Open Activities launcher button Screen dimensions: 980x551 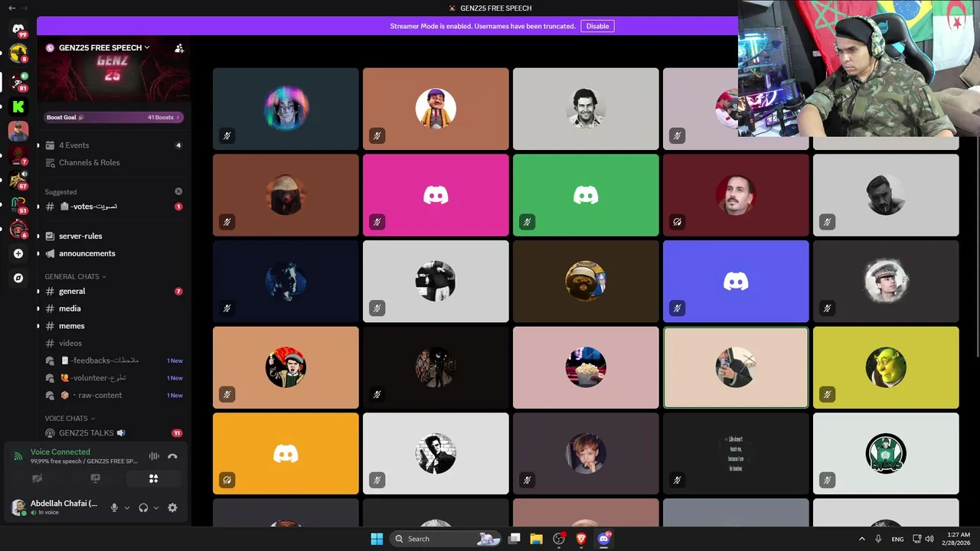pyautogui.click(x=153, y=478)
